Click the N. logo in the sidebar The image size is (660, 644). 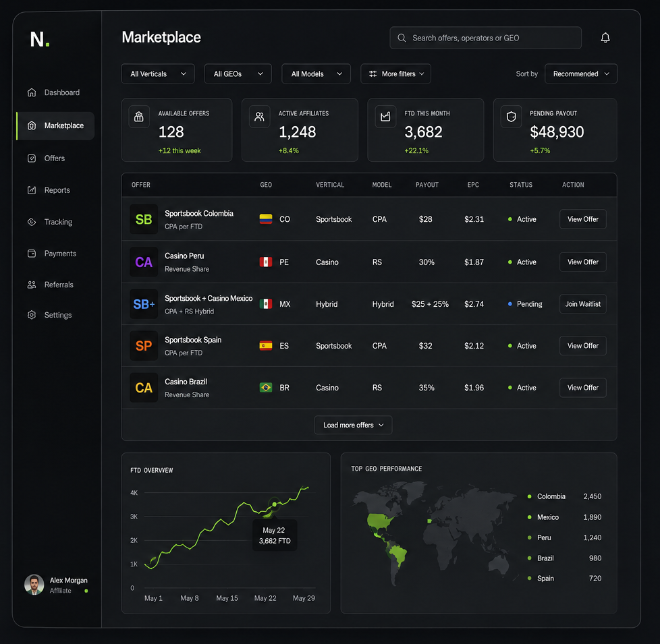[x=40, y=40]
